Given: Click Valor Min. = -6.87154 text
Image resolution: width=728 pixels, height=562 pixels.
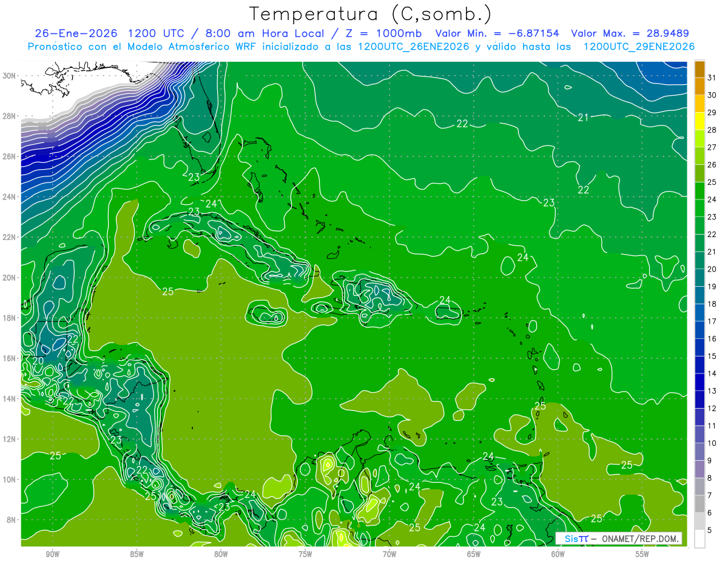Looking at the screenshot, I should tap(497, 33).
